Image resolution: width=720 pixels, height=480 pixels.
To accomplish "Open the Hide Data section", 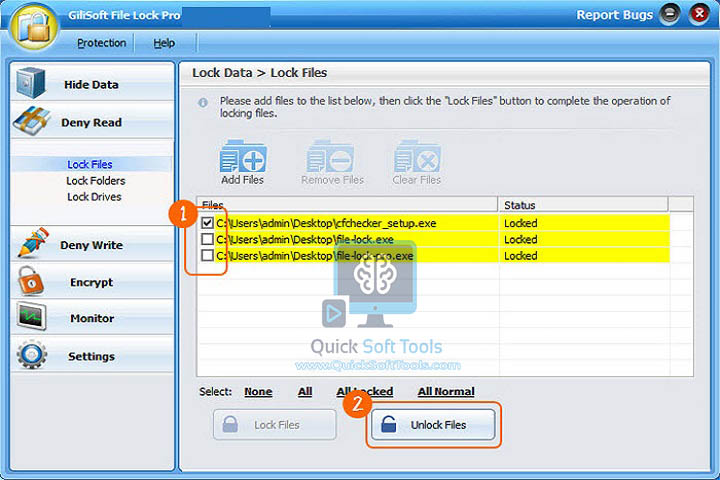I will point(92,83).
